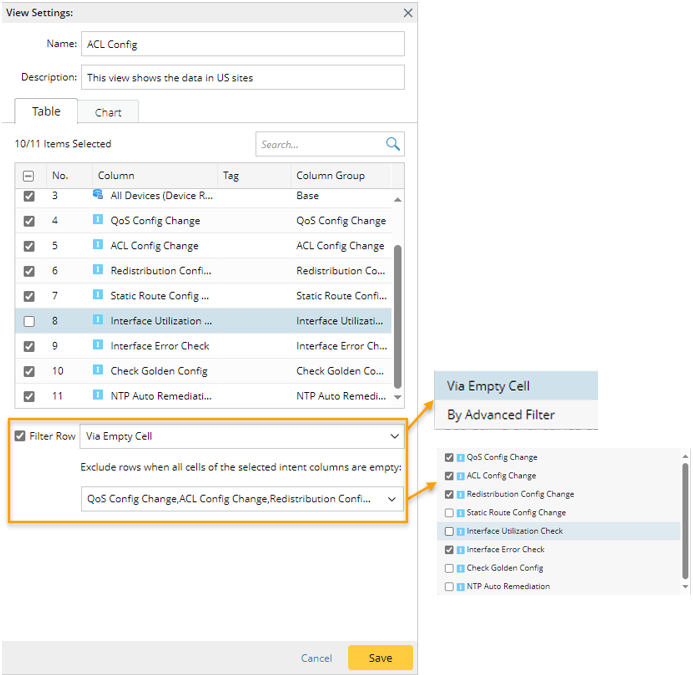Image resolution: width=693 pixels, height=675 pixels.
Task: Click the search magnifier icon
Action: click(x=392, y=144)
